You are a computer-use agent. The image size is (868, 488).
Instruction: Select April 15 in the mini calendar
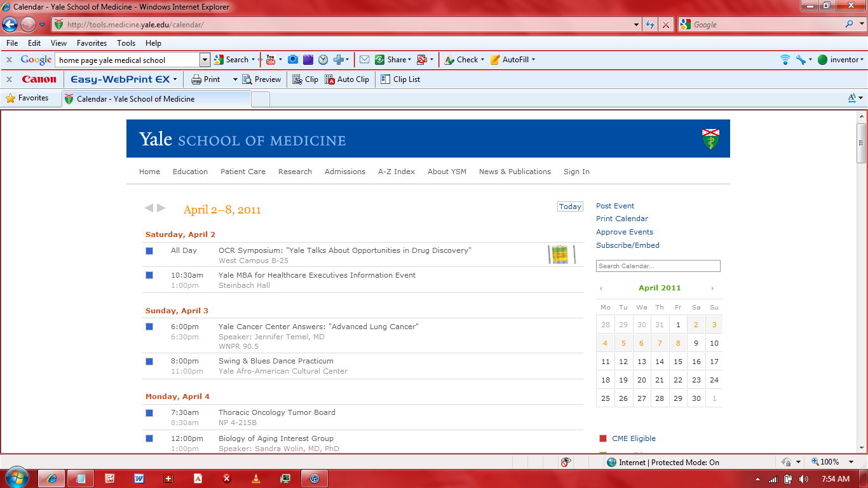678,362
